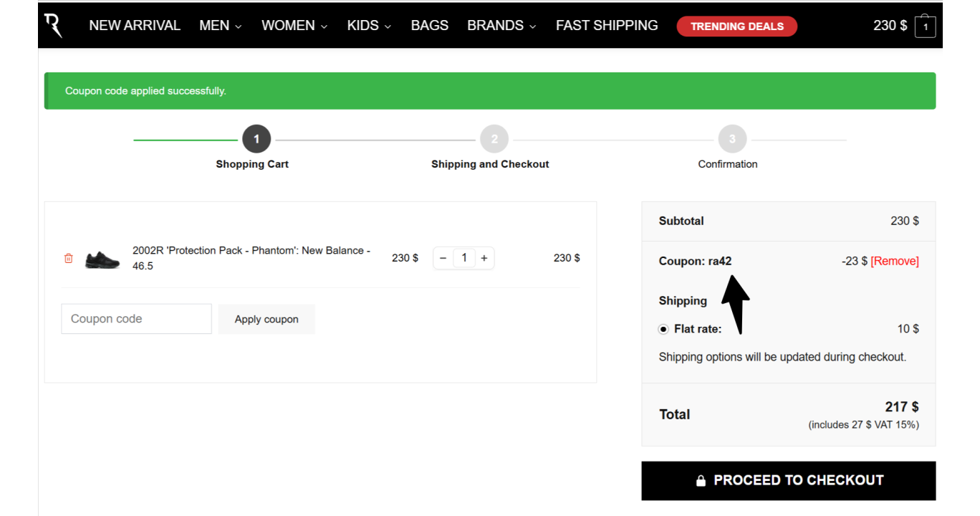Select step 2 Shipping and Checkout
This screenshot has height=516, width=980.
494,139
